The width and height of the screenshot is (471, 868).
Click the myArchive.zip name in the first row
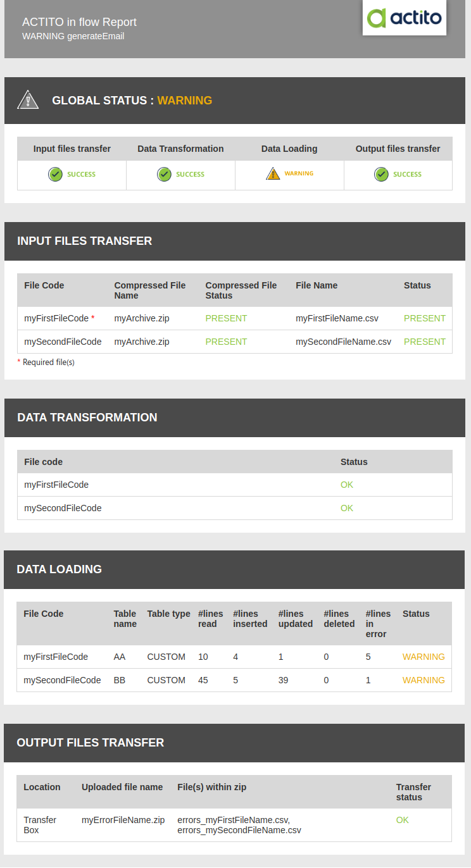(x=142, y=318)
